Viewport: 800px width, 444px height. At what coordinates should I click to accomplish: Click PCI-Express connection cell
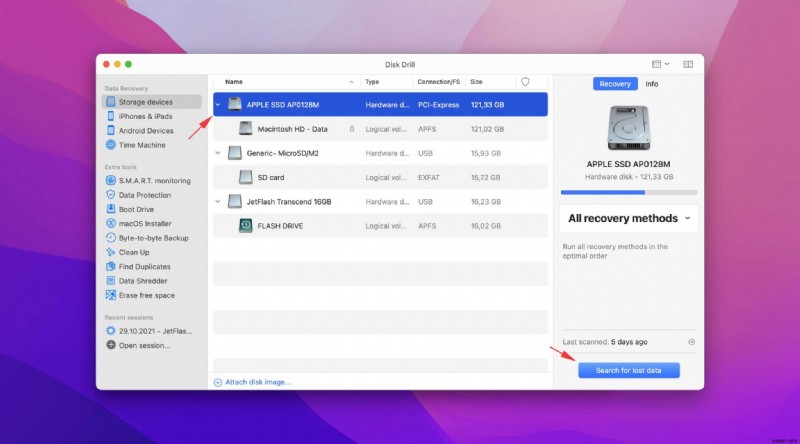coord(438,105)
